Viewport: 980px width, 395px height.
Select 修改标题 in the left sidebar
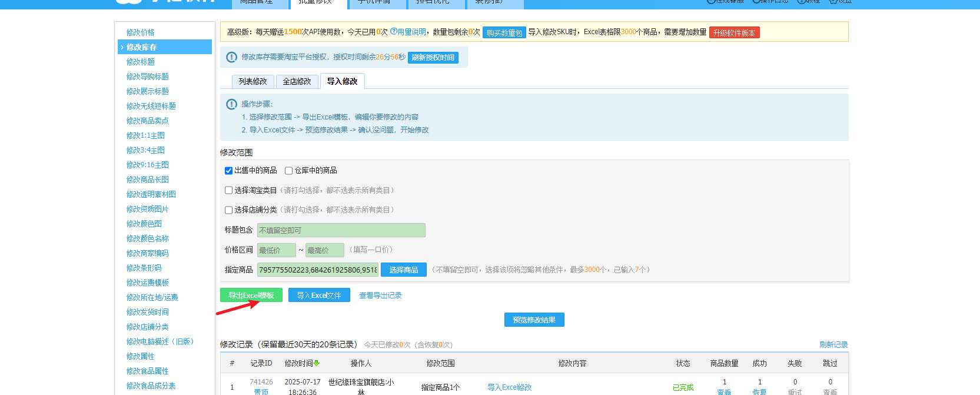pyautogui.click(x=141, y=62)
